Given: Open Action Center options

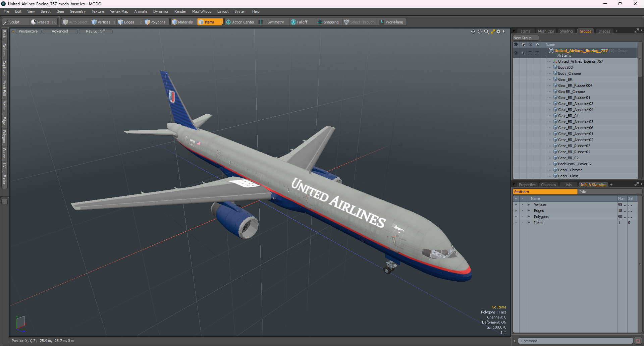Looking at the screenshot, I should click(240, 22).
